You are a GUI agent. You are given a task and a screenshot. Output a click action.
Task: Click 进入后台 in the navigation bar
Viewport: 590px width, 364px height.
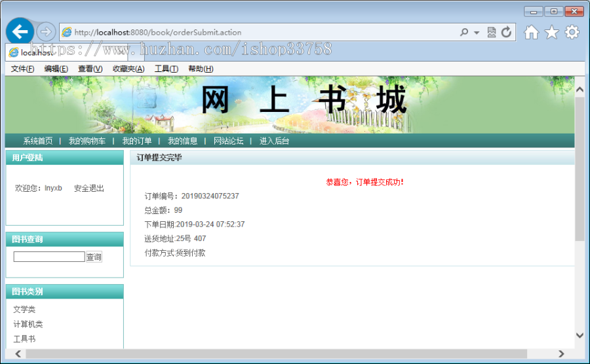pos(274,141)
